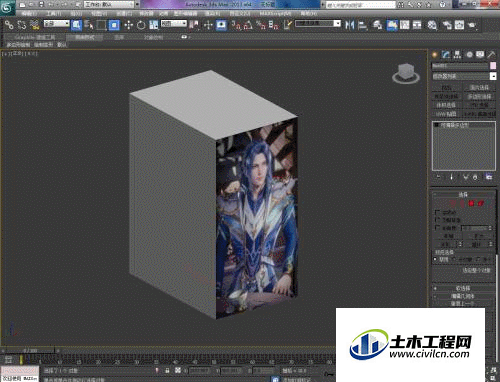Click Remove Modifier trash icon

pyautogui.click(x=475, y=177)
